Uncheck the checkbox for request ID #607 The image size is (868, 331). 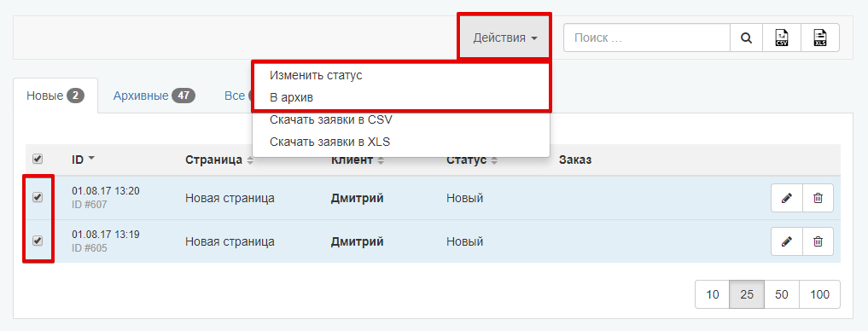(38, 197)
